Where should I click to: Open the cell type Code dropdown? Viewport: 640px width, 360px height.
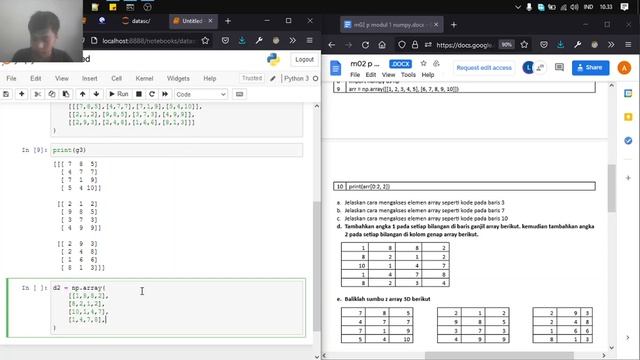point(200,94)
